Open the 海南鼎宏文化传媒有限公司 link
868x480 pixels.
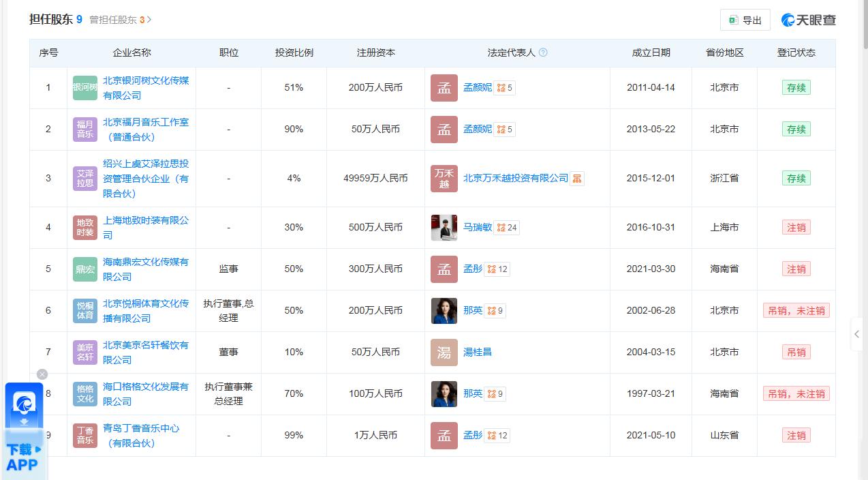coord(146,269)
